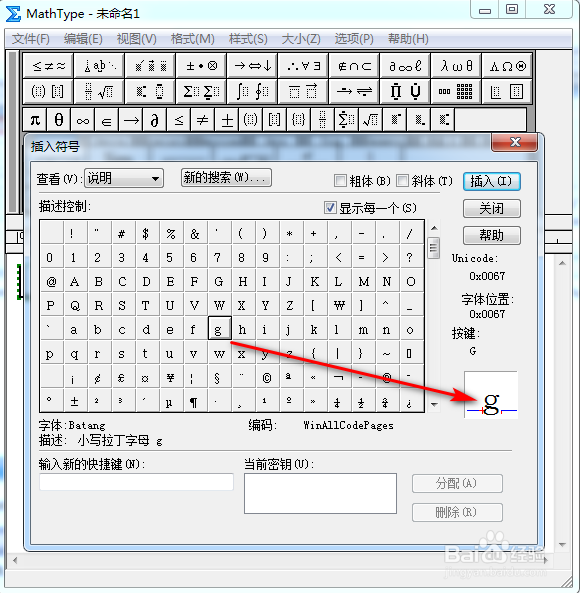Image resolution: width=580 pixels, height=593 pixels.
Task: Open the matrix templates palette
Action: 456,91
